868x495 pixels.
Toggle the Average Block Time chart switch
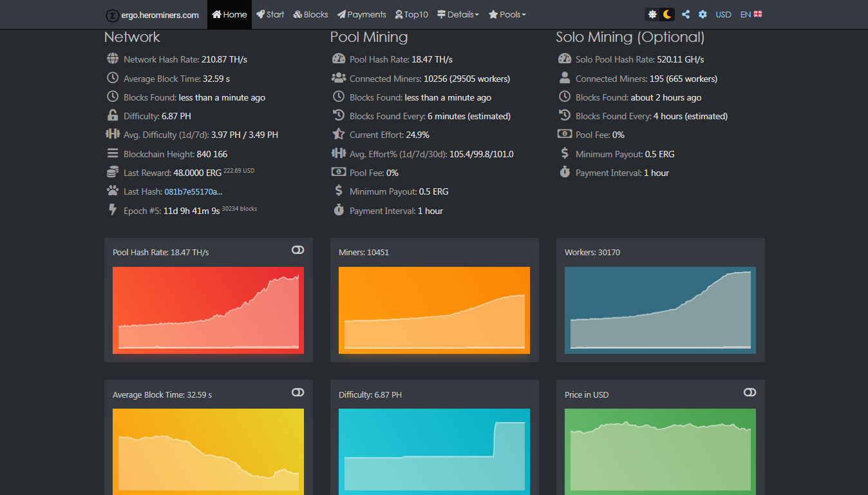point(297,393)
